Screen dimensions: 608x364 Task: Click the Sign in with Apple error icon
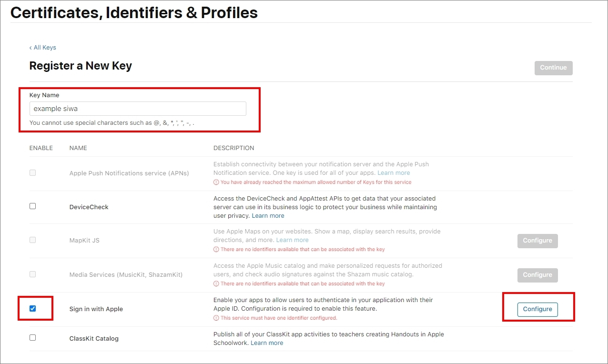point(216,318)
